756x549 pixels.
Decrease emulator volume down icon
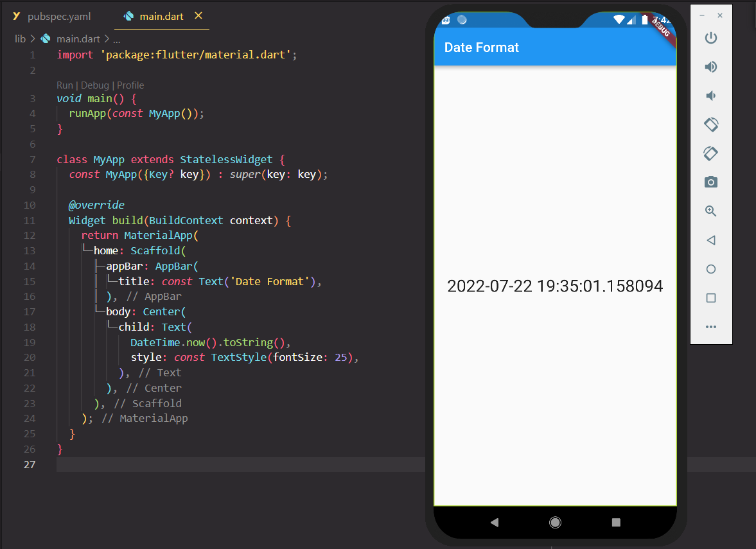coord(711,95)
